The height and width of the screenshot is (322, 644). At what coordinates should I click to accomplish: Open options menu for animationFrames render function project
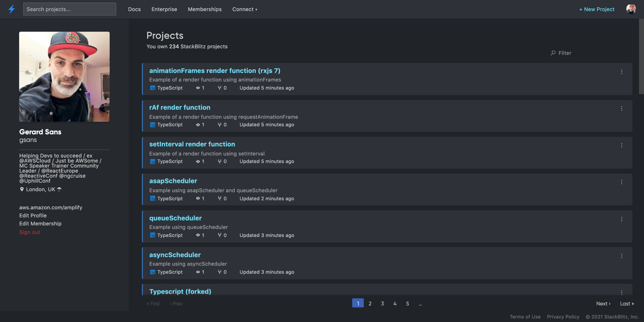[622, 72]
